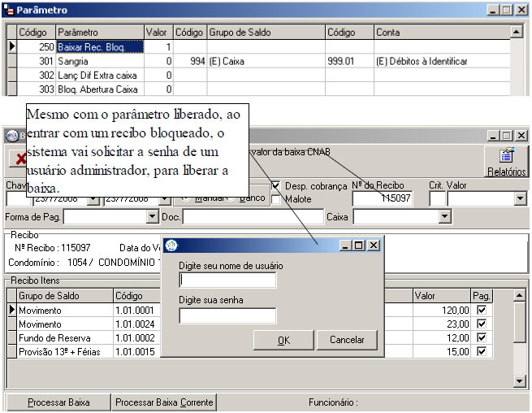Viewport: 532px width, 413px height.
Task: Click the Parâmetro window title icon
Action: pyautogui.click(x=9, y=10)
